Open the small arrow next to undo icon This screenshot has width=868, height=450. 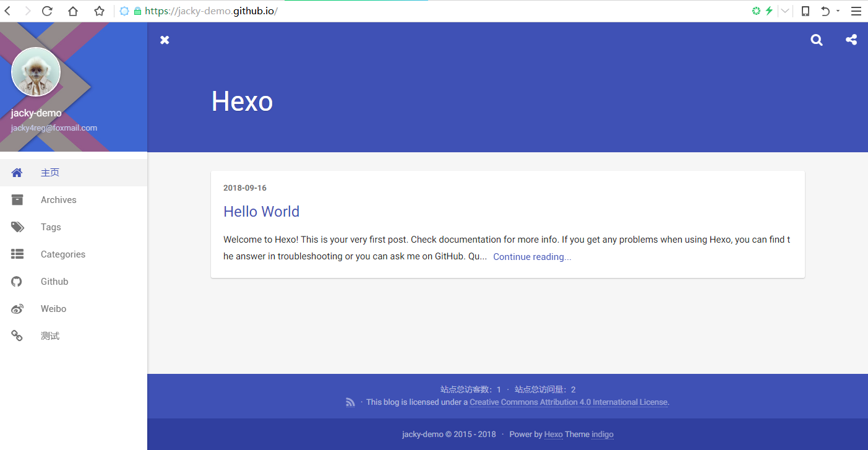click(838, 11)
